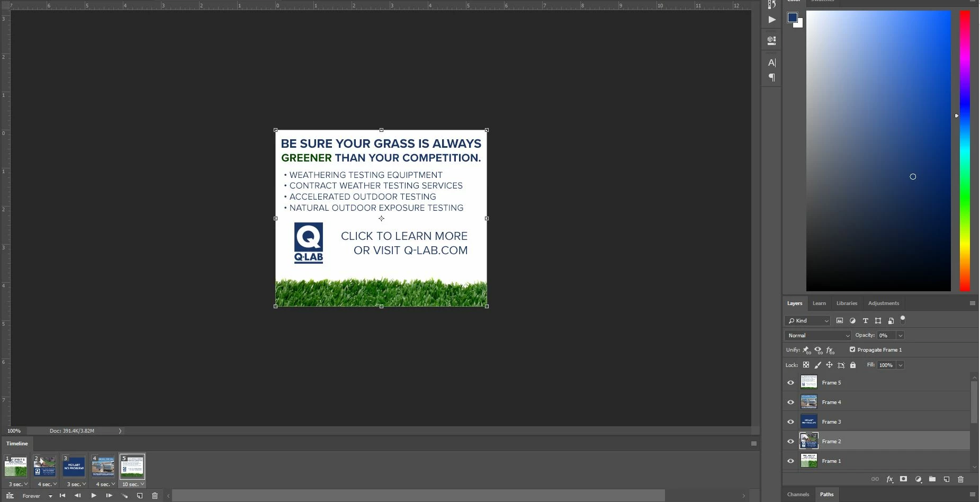
Task: Filter layers by type layers icon
Action: pos(866,320)
